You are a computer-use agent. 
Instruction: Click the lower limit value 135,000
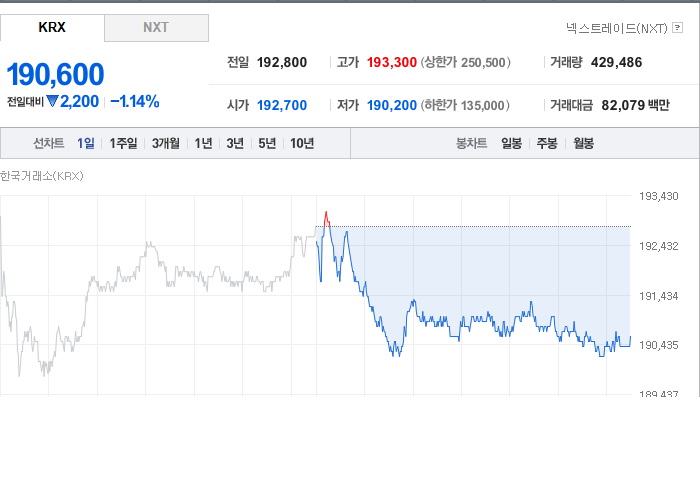click(483, 105)
